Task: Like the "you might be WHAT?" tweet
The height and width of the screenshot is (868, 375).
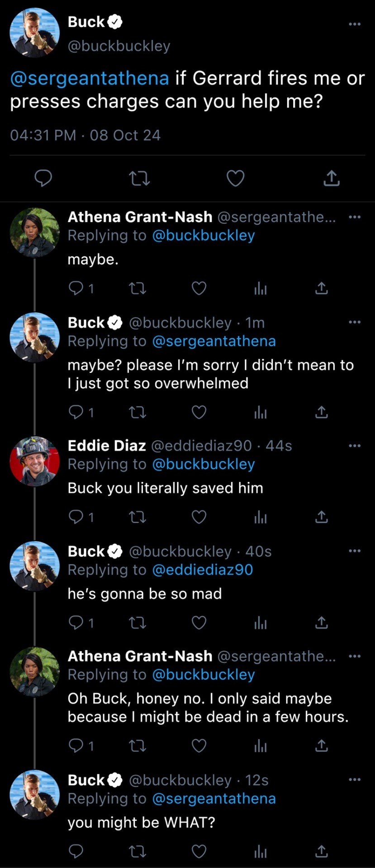Action: tap(199, 852)
